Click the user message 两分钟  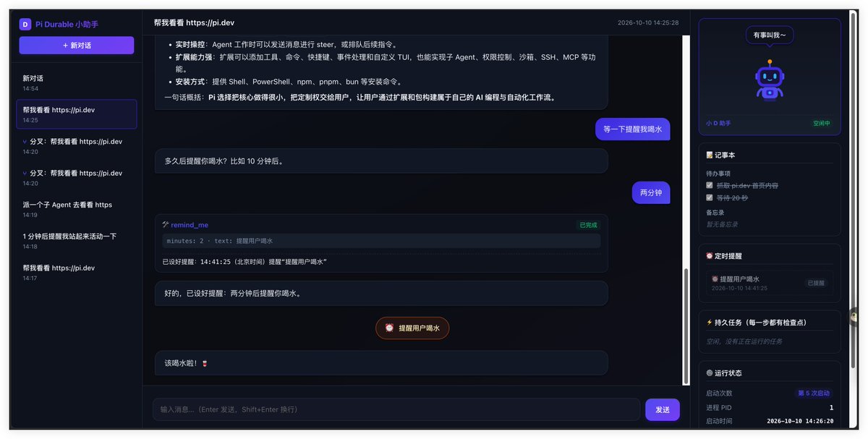pyautogui.click(x=651, y=192)
